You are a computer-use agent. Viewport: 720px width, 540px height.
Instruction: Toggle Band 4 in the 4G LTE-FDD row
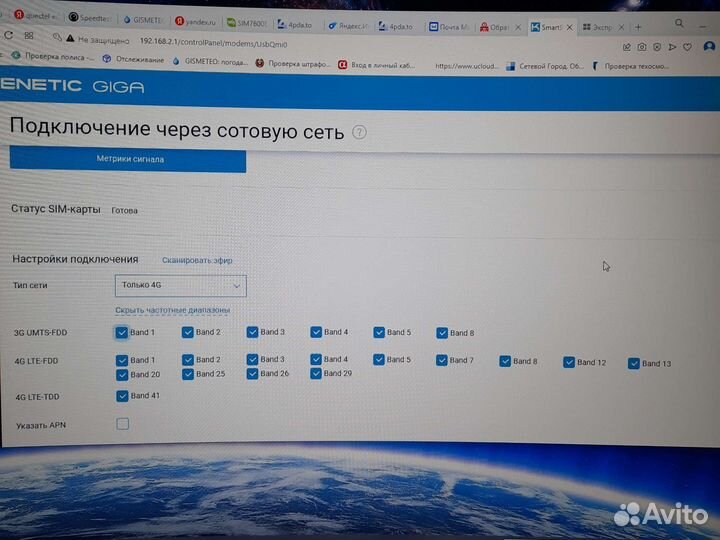(x=316, y=359)
